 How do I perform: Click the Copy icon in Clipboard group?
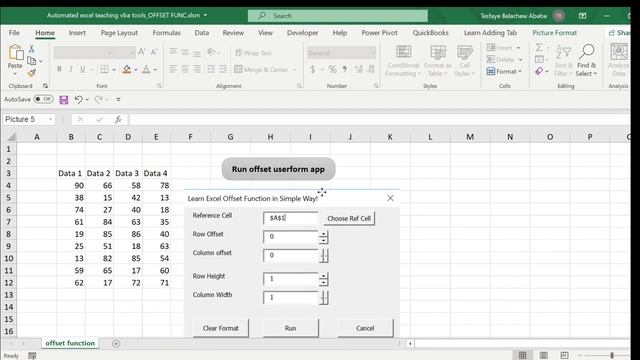pos(31,61)
